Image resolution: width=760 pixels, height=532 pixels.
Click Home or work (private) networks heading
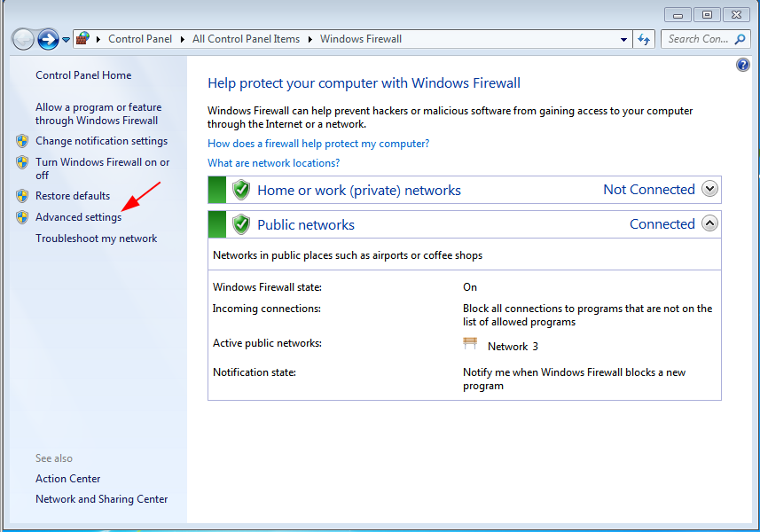(x=358, y=191)
